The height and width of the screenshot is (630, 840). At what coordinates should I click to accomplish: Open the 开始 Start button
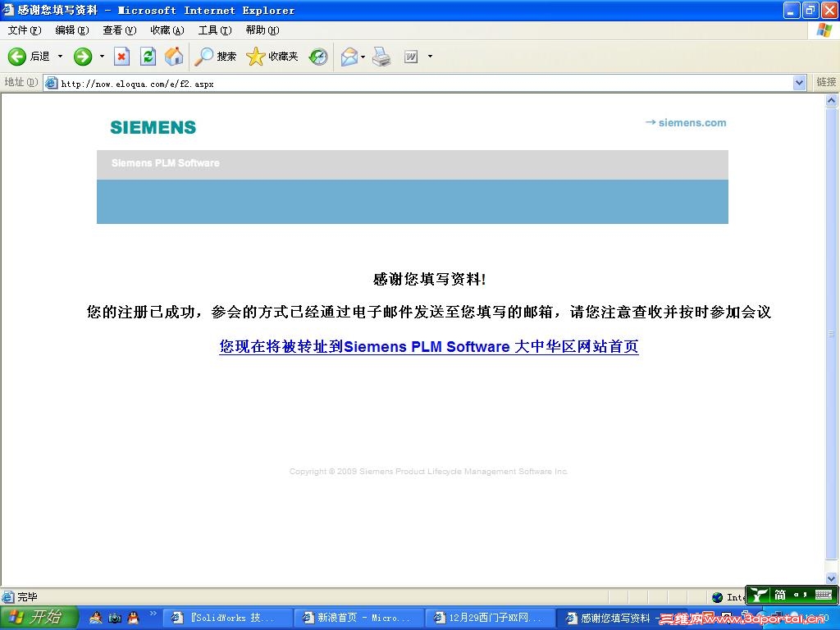click(x=39, y=618)
